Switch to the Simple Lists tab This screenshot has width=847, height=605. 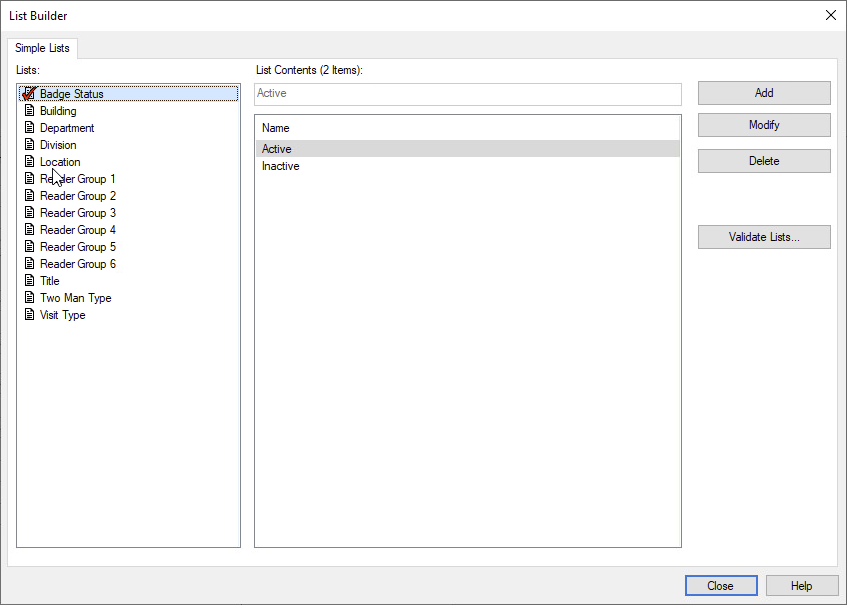42,48
